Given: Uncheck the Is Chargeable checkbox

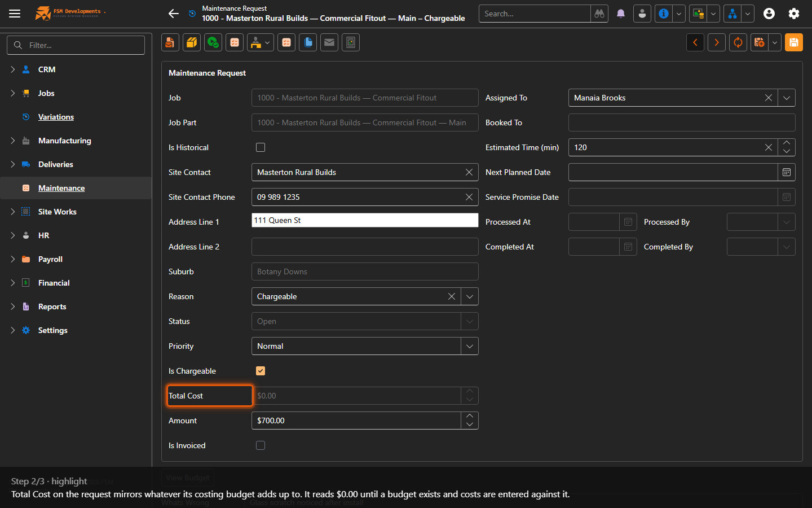Looking at the screenshot, I should coord(261,371).
